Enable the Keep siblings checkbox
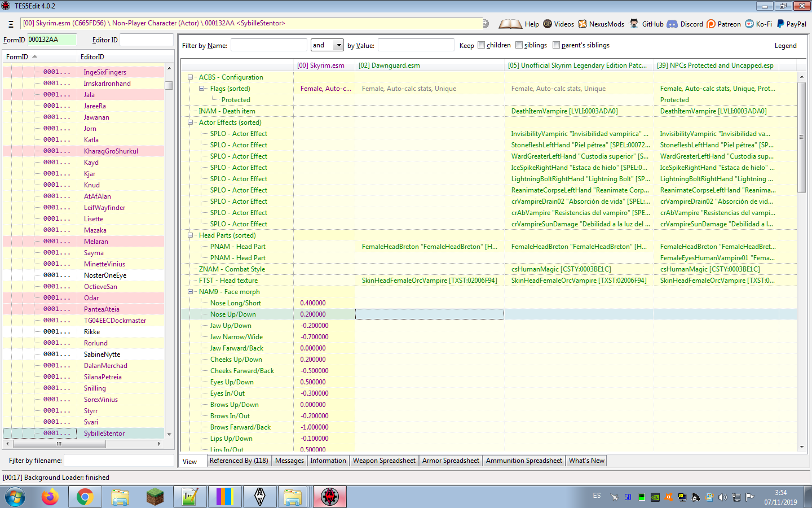The width and height of the screenshot is (812, 508). point(519,45)
